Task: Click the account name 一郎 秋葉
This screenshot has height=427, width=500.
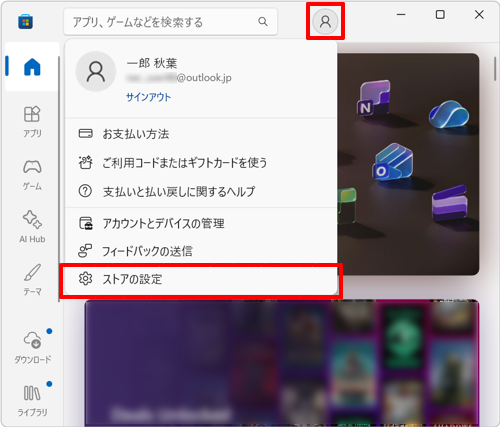Action: [x=152, y=63]
